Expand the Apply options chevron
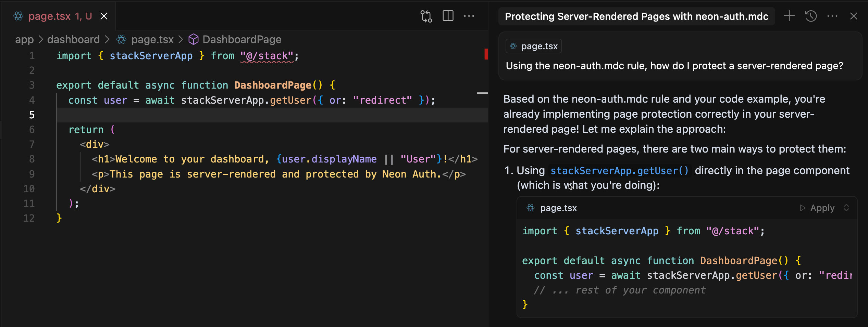The image size is (868, 327). (x=846, y=208)
